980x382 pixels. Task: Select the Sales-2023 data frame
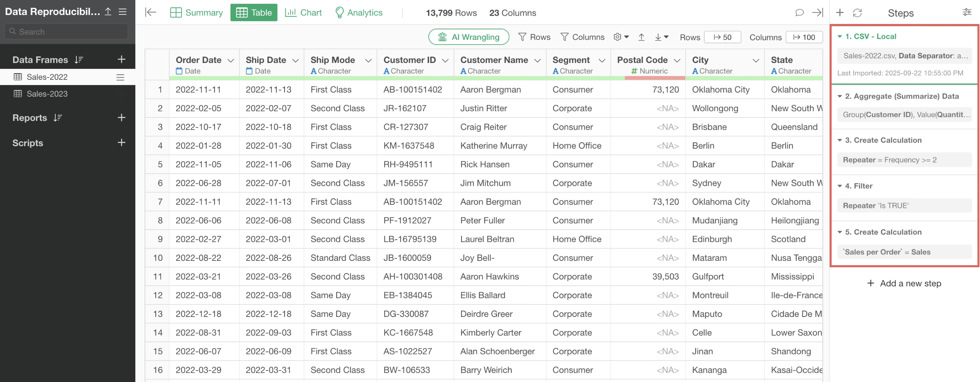pyautogui.click(x=47, y=94)
